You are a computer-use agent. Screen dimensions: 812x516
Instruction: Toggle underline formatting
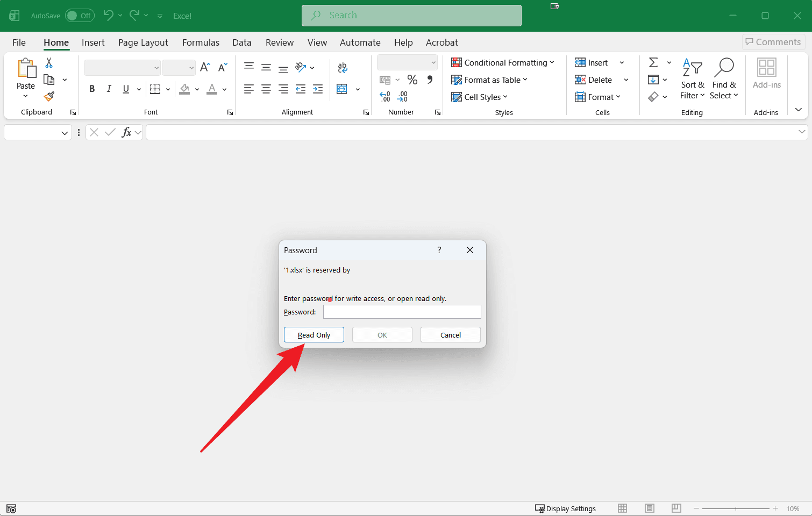pyautogui.click(x=126, y=89)
